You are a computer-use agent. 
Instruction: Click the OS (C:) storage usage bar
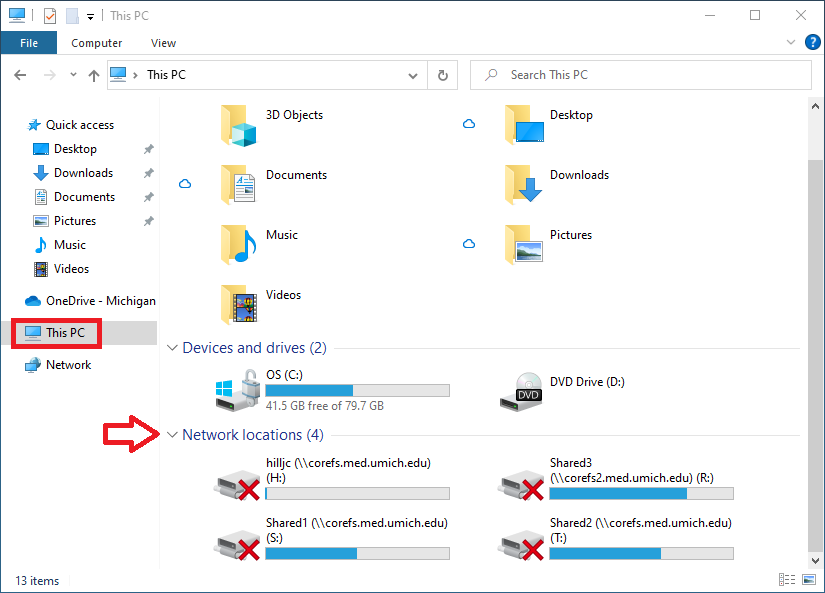[357, 389]
